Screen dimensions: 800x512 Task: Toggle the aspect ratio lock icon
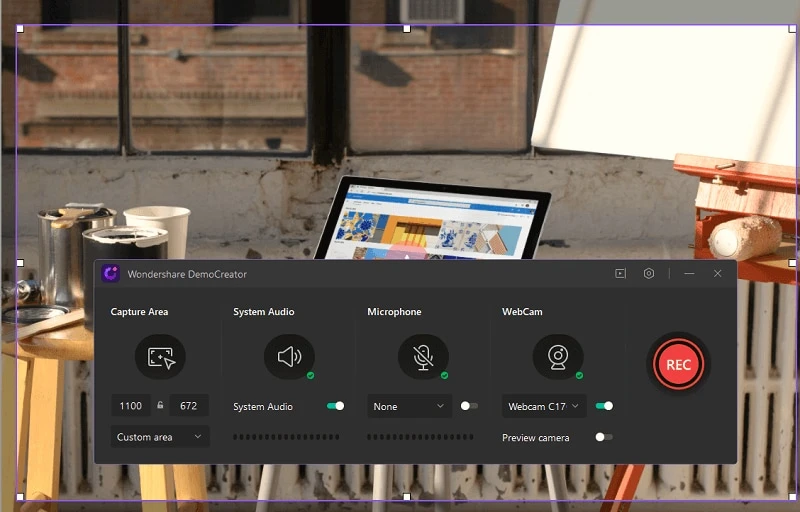(160, 406)
